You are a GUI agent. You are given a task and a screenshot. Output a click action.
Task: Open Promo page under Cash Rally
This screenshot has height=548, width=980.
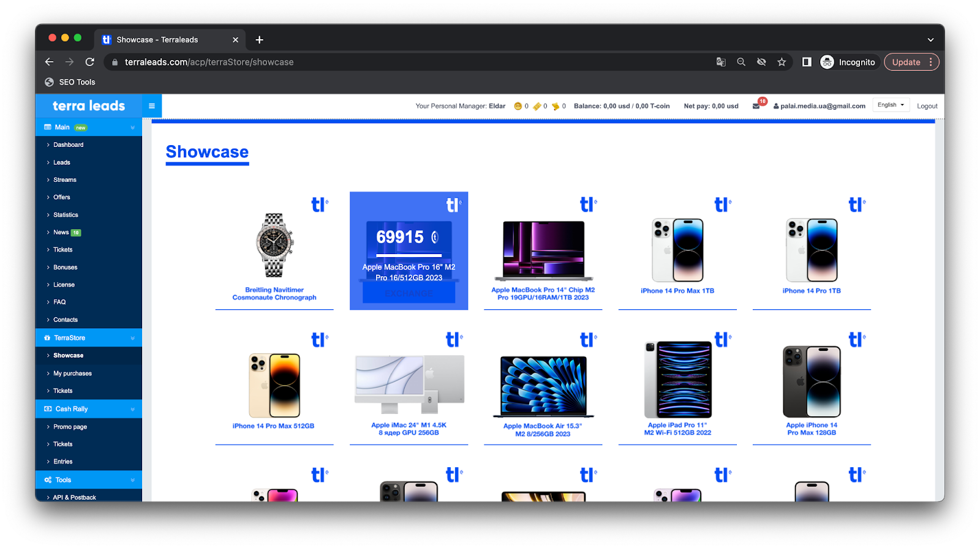click(x=70, y=427)
